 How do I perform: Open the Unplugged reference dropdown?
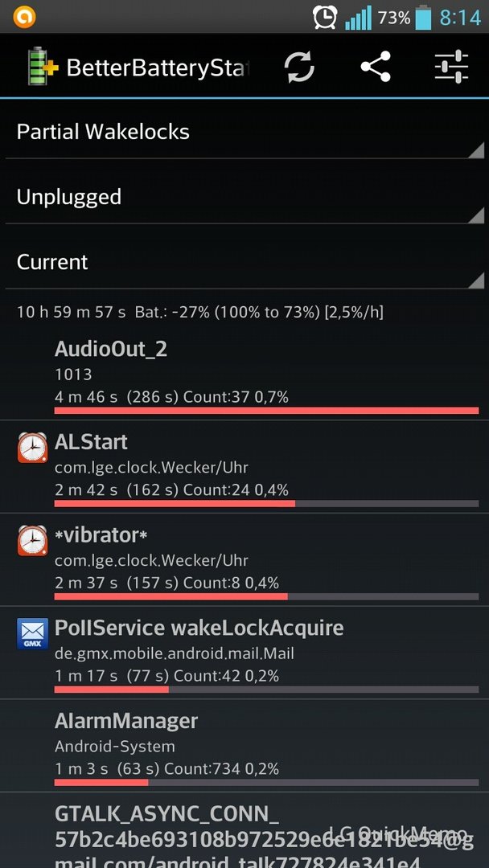244,197
